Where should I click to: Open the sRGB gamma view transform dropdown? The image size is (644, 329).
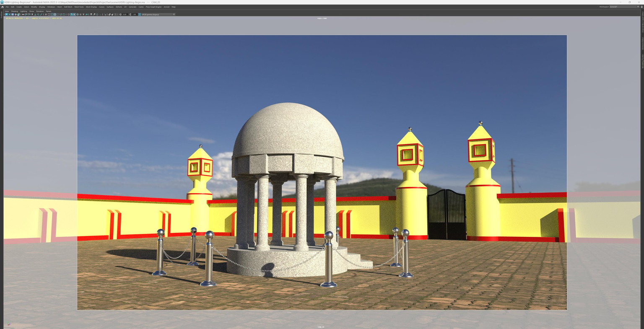point(158,14)
